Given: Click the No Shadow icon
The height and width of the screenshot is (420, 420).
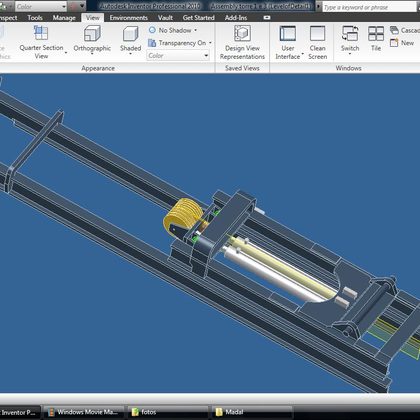Looking at the screenshot, I should pyautogui.click(x=152, y=30).
